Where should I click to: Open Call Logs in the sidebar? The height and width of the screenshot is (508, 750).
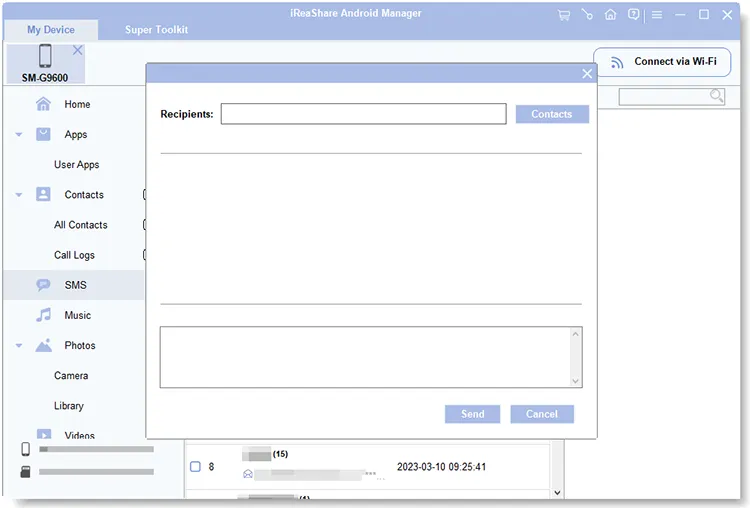(x=74, y=255)
